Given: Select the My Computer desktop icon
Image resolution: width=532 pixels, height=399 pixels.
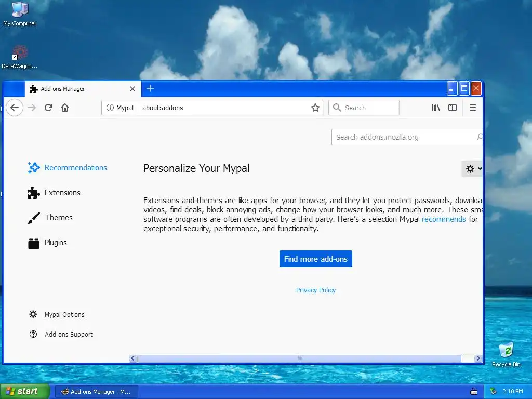Looking at the screenshot, I should [20, 14].
